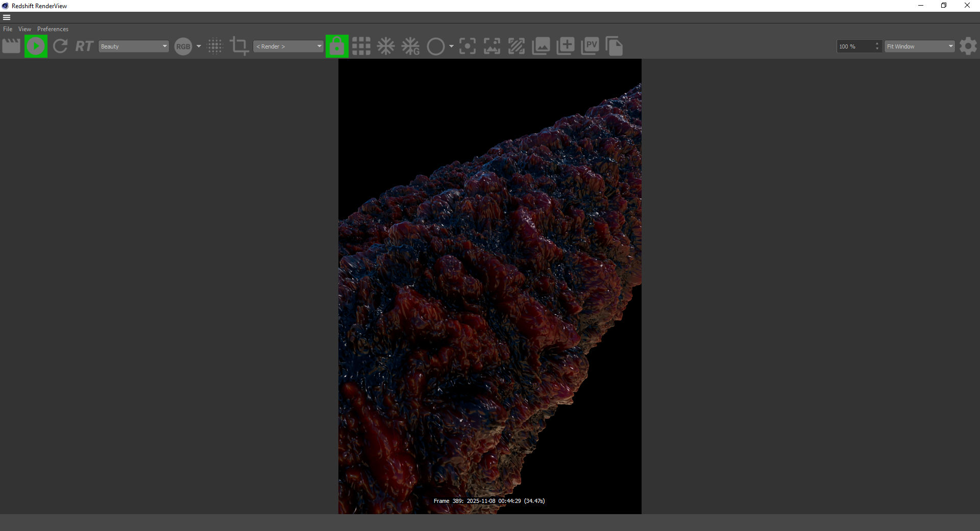Click the dotted grid sampling icon
This screenshot has height=531, width=980.
[x=215, y=46]
